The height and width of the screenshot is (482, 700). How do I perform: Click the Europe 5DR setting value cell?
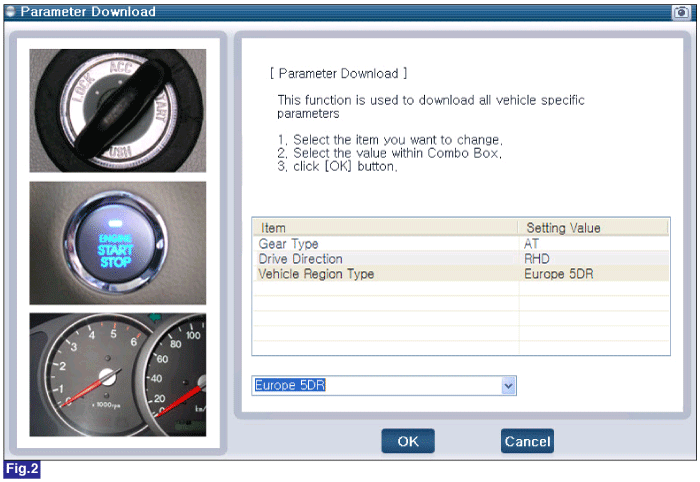594,274
